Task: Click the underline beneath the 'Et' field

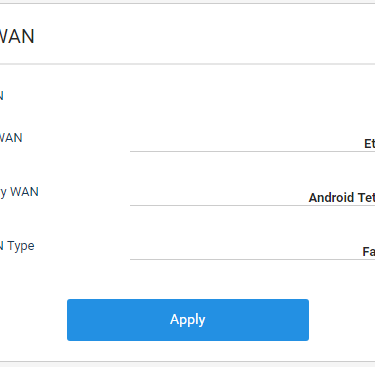Action: coord(252,151)
